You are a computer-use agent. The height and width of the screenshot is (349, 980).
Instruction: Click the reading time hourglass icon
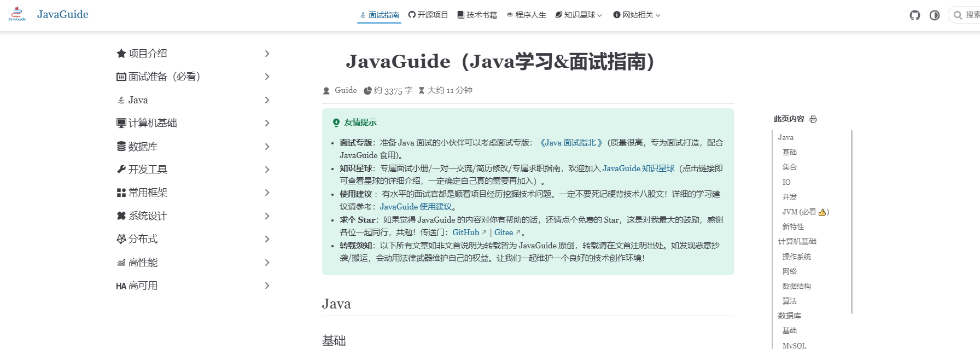(x=422, y=91)
